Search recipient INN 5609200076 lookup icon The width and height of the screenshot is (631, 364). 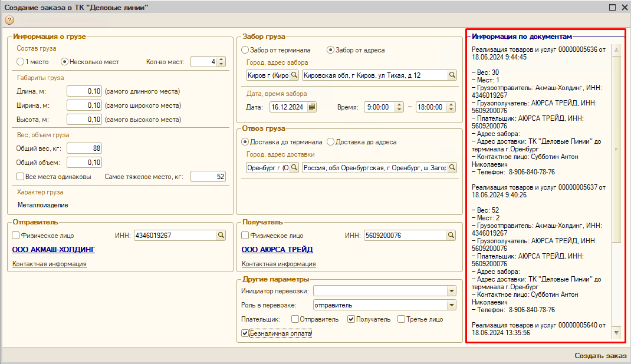pos(451,236)
